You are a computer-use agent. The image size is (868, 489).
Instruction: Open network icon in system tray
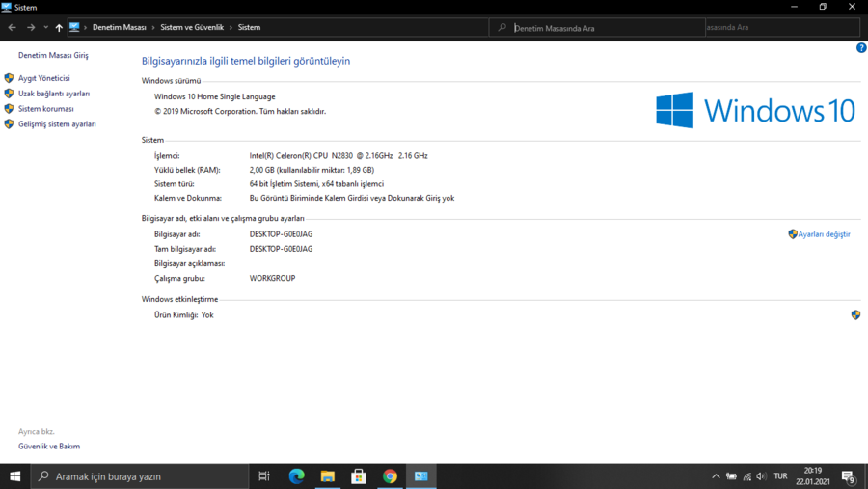click(746, 476)
